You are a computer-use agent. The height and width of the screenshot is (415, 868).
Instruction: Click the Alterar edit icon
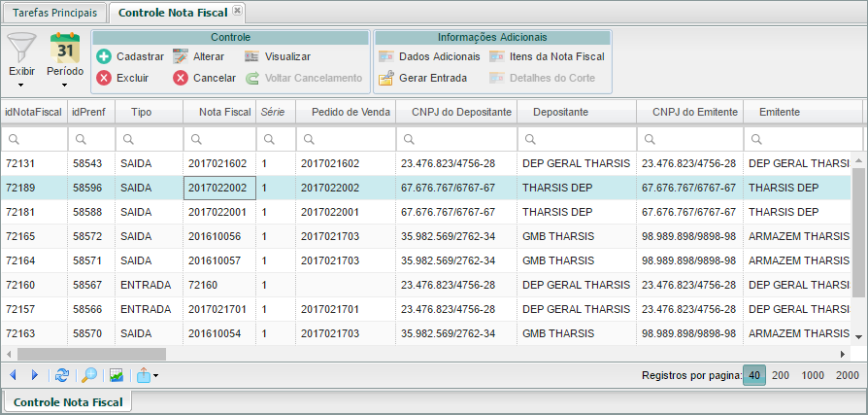180,56
